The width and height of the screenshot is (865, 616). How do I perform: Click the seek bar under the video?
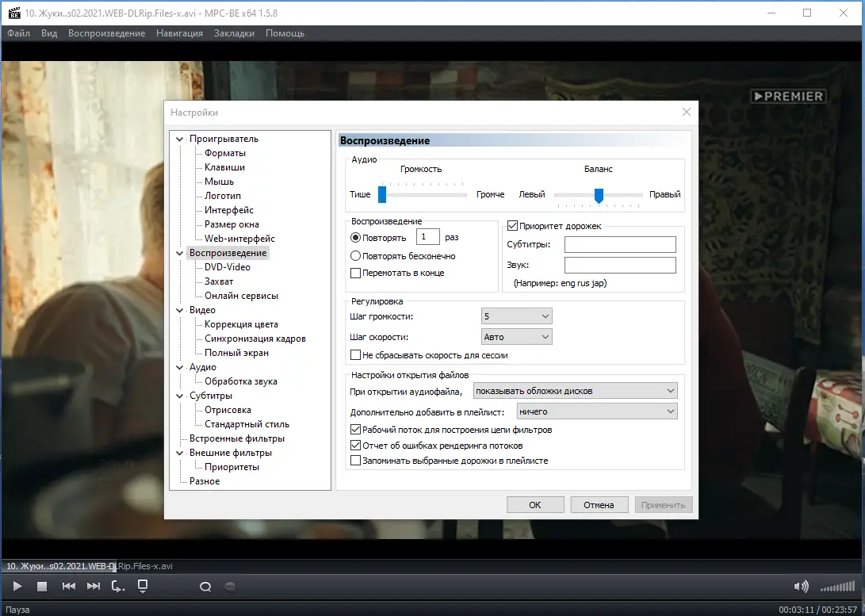coord(433,566)
